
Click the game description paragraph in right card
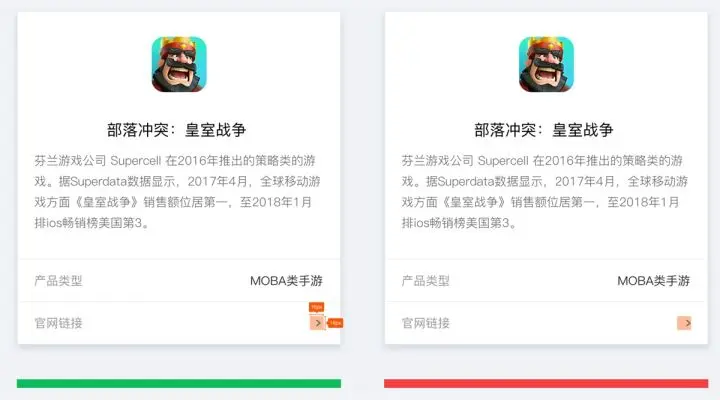tap(545, 192)
